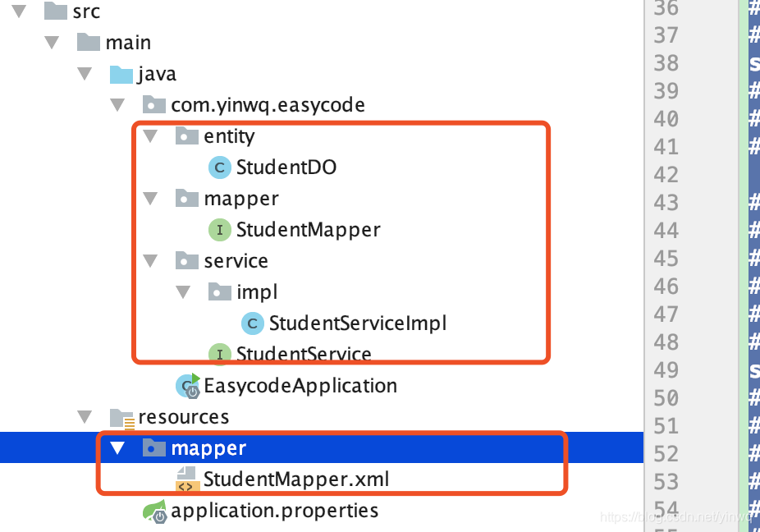Collapse the src node
The width and height of the screenshot is (760, 532).
point(19,11)
